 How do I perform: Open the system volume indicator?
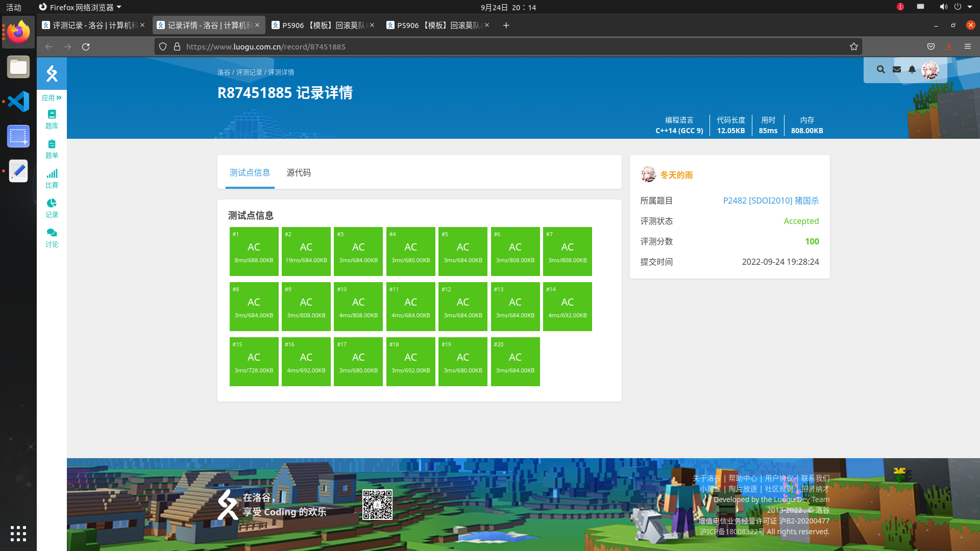pyautogui.click(x=943, y=7)
